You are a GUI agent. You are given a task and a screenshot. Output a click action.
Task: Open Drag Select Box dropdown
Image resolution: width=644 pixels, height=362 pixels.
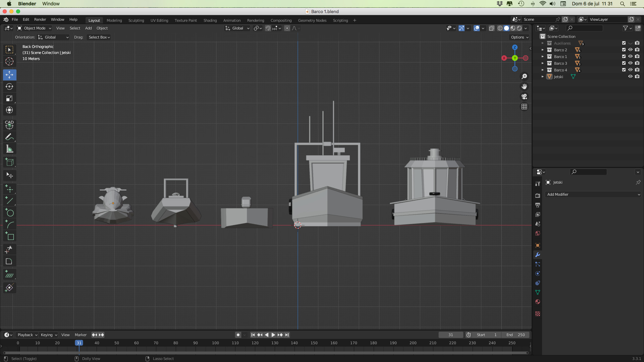99,37
